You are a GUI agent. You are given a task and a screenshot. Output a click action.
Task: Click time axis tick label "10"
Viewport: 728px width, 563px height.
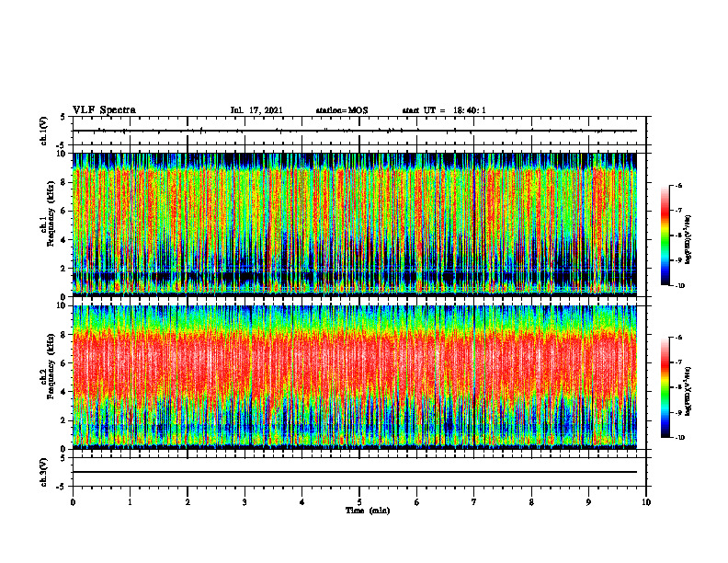coord(646,502)
